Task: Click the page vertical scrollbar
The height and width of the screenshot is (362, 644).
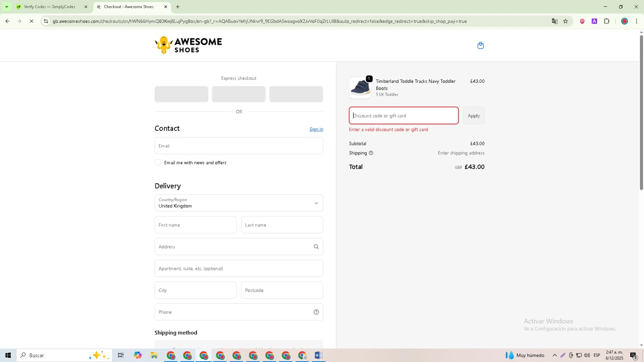Action: (641, 112)
